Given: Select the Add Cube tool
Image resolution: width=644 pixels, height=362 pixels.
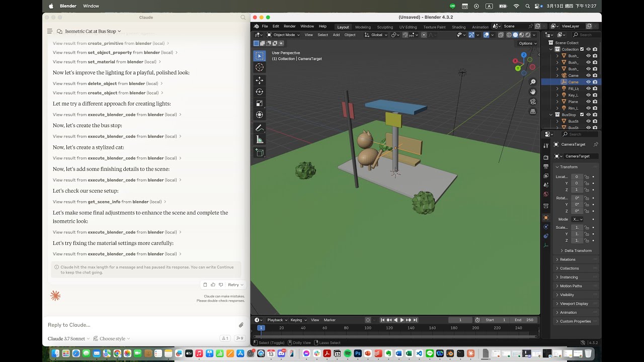Looking at the screenshot, I should (260, 152).
